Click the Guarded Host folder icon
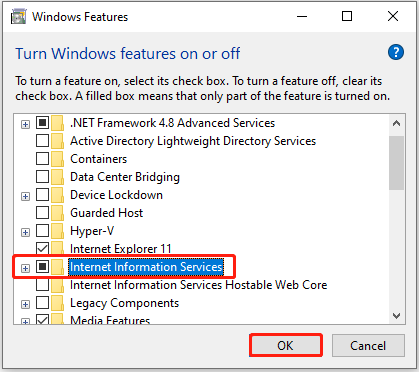 tap(57, 213)
